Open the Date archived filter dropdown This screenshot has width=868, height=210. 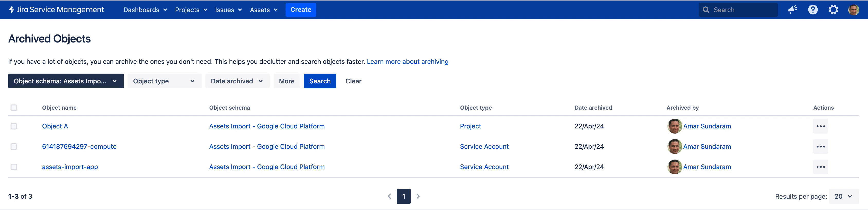[x=237, y=81]
